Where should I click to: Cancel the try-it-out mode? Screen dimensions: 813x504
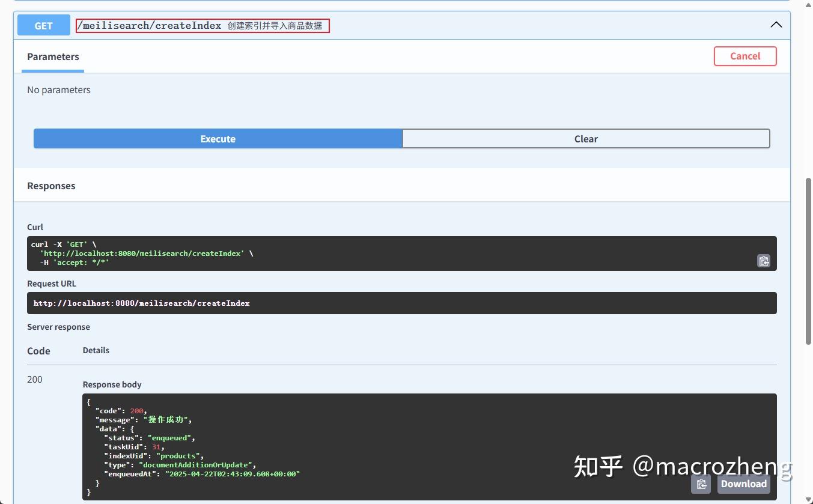coord(744,56)
